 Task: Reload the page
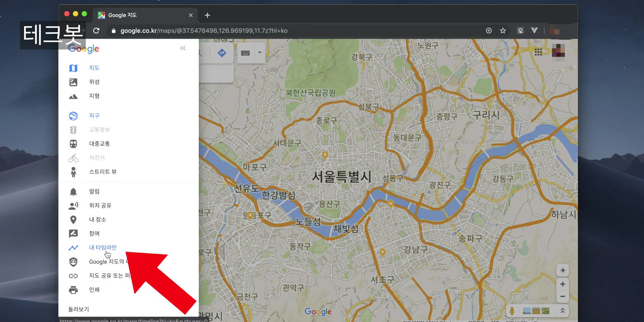click(96, 31)
